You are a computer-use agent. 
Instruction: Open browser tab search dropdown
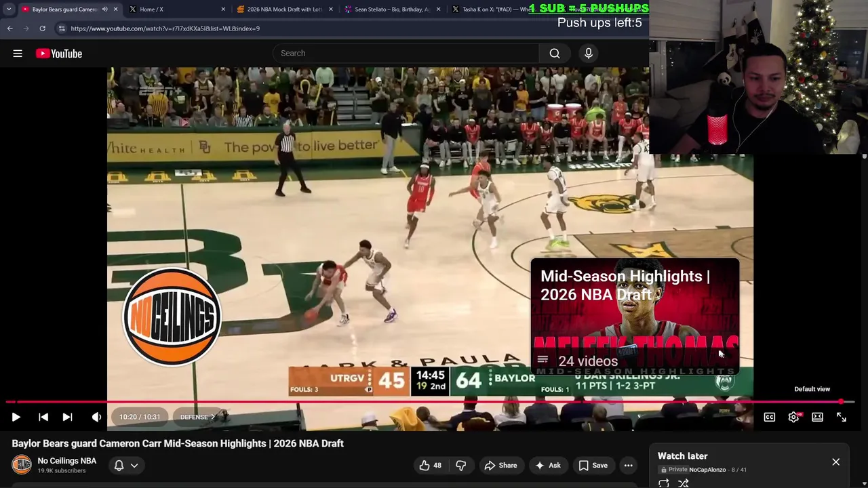[9, 9]
